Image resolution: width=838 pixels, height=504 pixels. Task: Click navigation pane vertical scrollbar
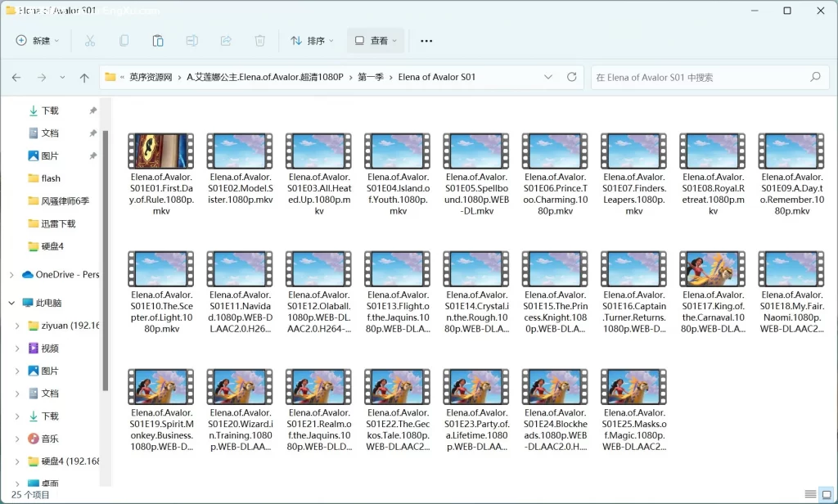tap(106, 262)
